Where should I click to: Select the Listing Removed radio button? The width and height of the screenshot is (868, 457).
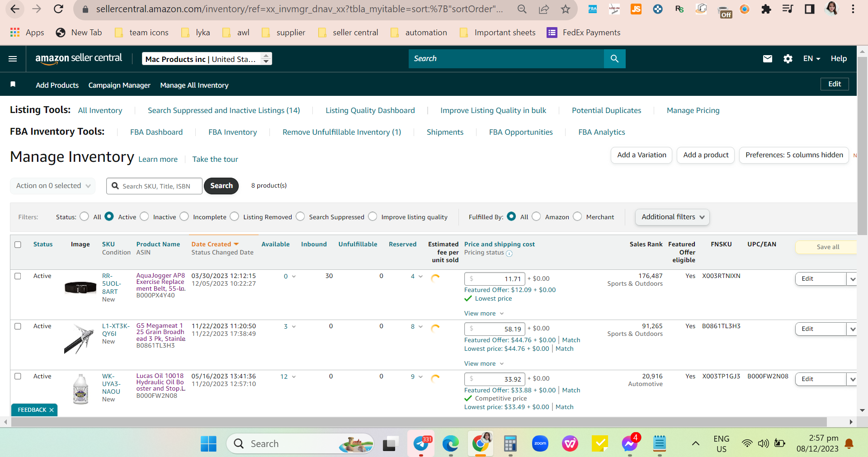pyautogui.click(x=235, y=217)
